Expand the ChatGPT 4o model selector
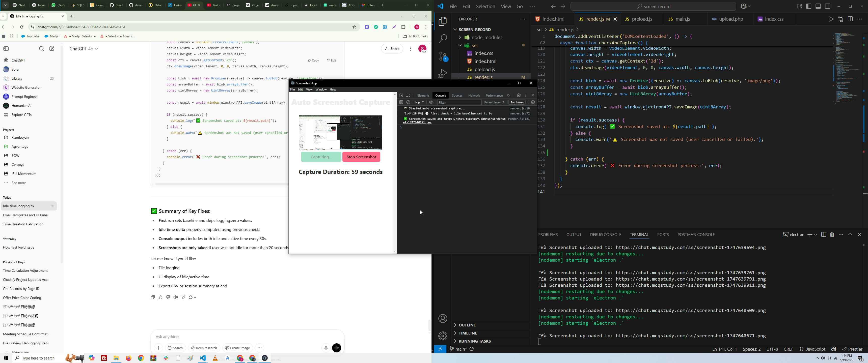Screen dimensions: 868x363 point(84,49)
